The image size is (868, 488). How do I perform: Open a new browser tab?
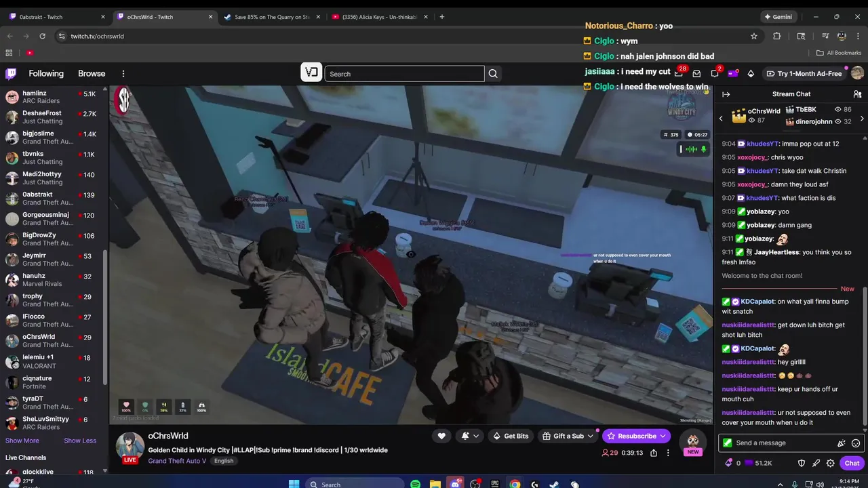pyautogui.click(x=442, y=17)
